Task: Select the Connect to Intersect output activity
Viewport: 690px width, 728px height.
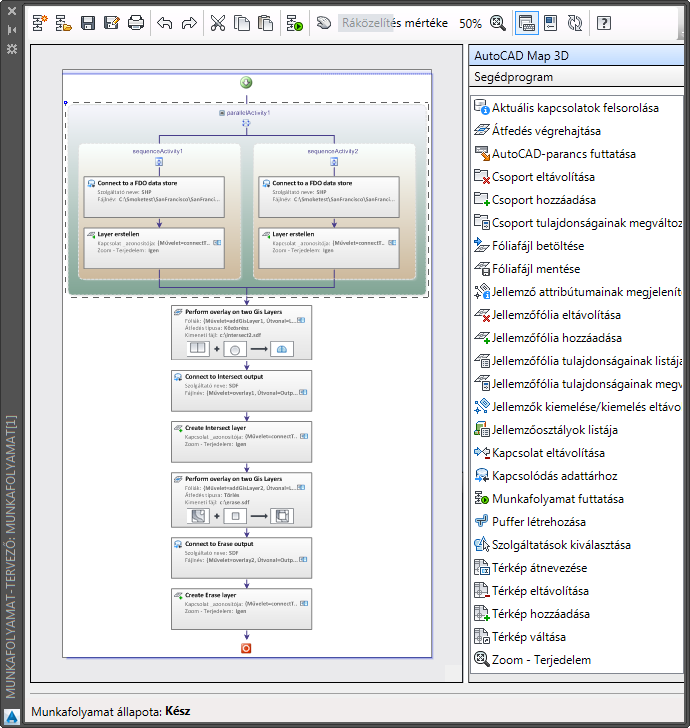Action: coord(241,391)
